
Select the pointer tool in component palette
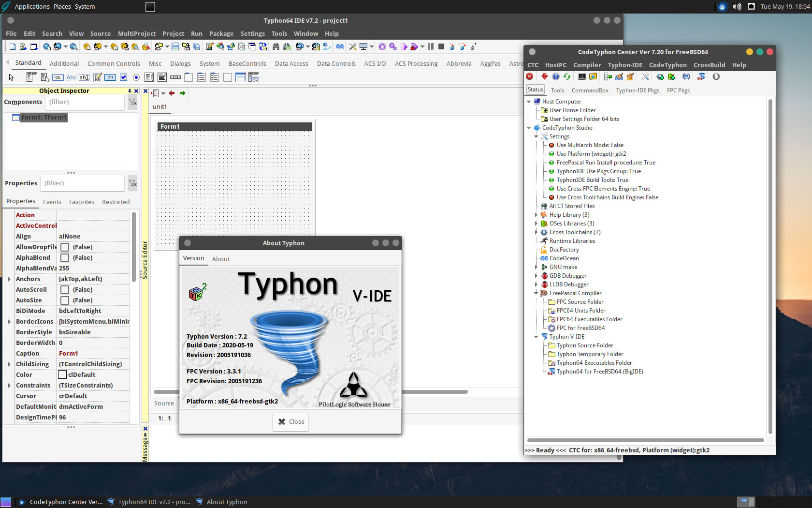click(11, 77)
